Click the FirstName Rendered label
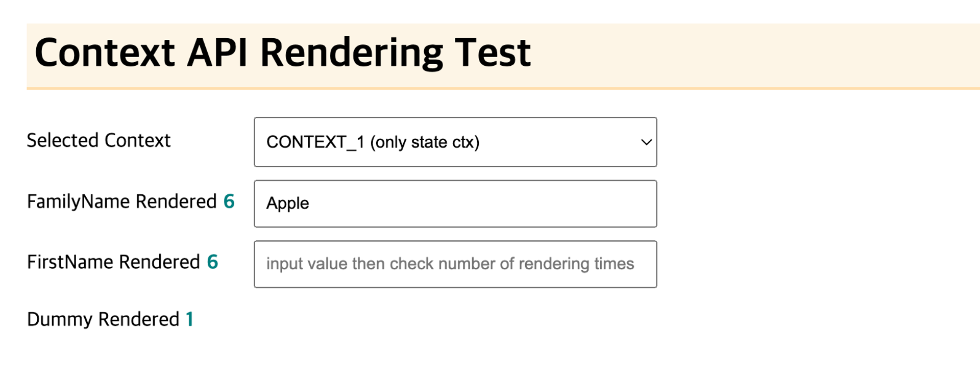The height and width of the screenshot is (383, 980). click(x=113, y=262)
